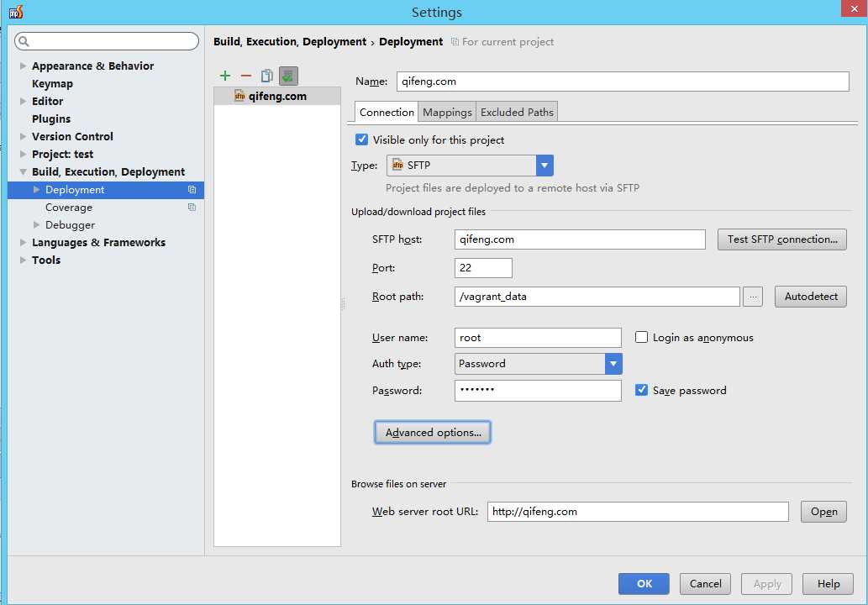
Task: Click the project-level icon on Coverage row
Action: (x=192, y=208)
